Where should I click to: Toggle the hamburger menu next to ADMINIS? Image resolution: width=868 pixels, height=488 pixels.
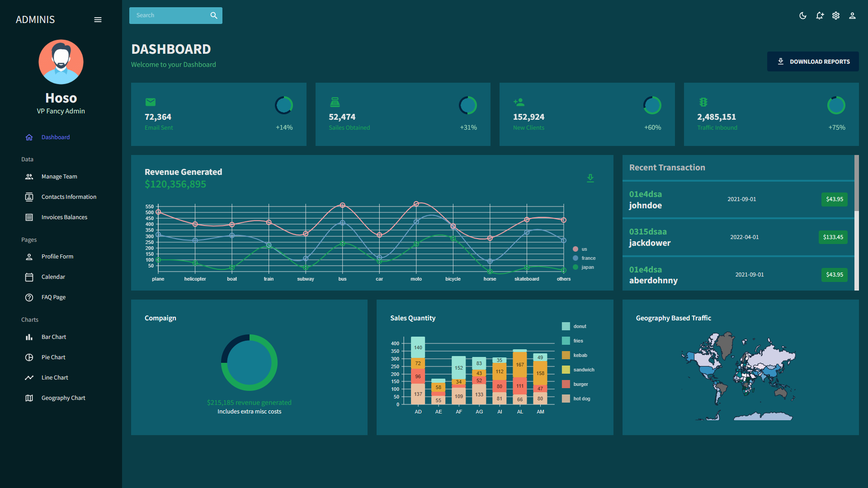[98, 19]
